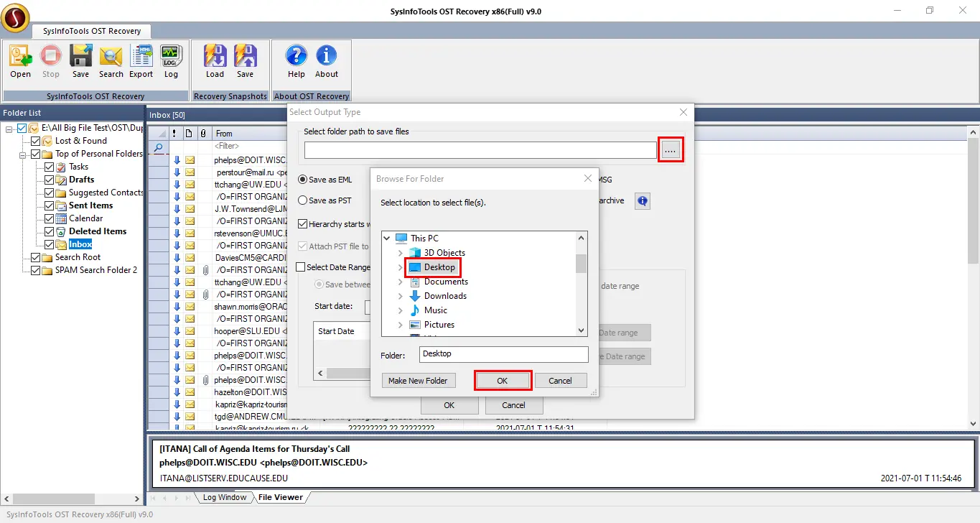Image resolution: width=980 pixels, height=523 pixels.
Task: Select the Calendar folder in Folder List
Action: tap(86, 218)
